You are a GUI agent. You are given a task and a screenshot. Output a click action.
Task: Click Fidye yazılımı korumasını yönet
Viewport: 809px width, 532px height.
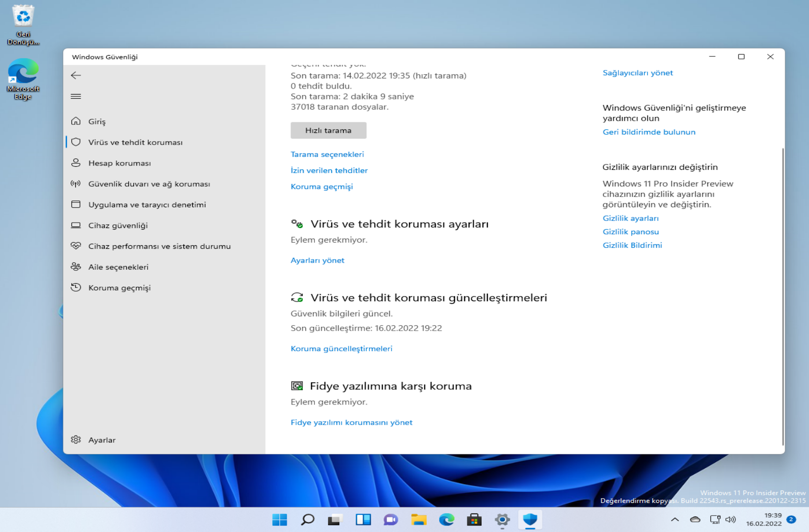point(351,422)
